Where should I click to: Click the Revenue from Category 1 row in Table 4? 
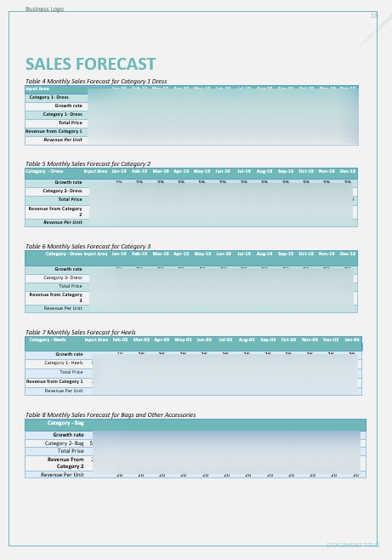click(x=191, y=131)
